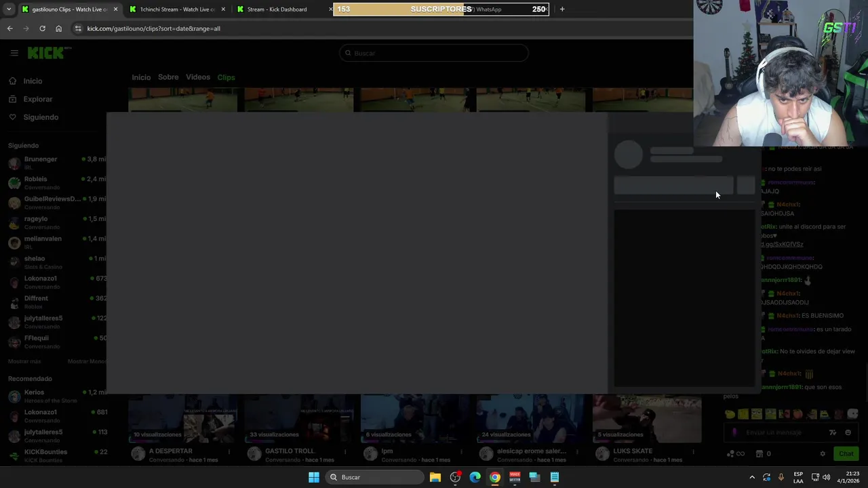
Task: Show hidden system tray icons
Action: [x=751, y=477]
